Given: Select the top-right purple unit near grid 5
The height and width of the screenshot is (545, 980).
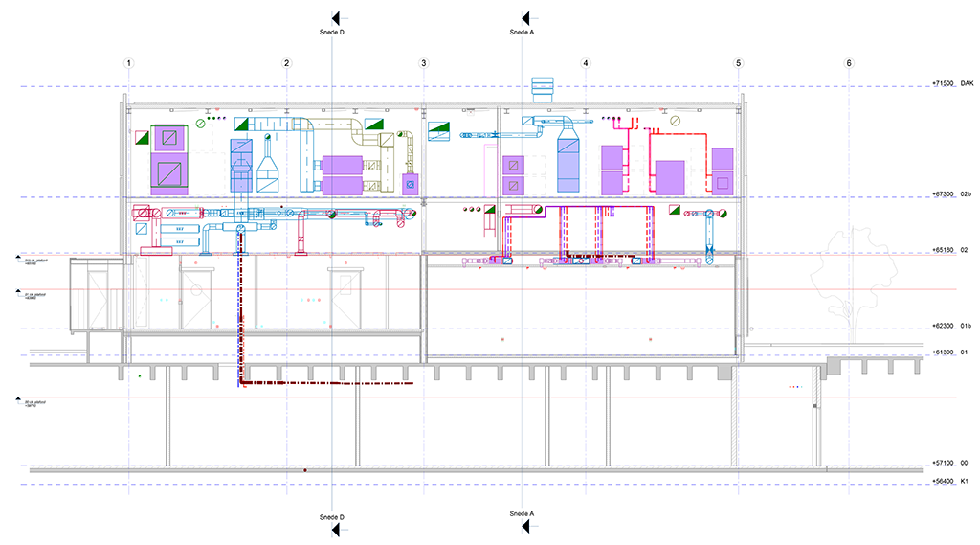Looking at the screenshot, I should click(723, 159).
